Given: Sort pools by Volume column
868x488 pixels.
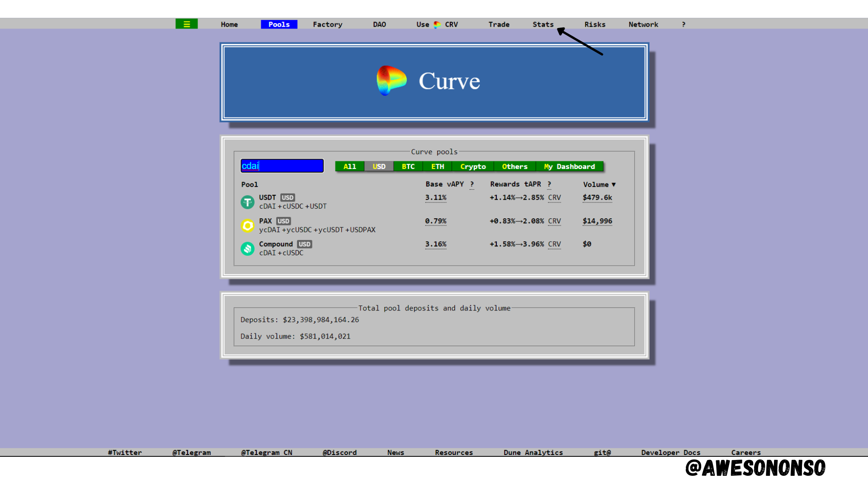Looking at the screenshot, I should (599, 184).
